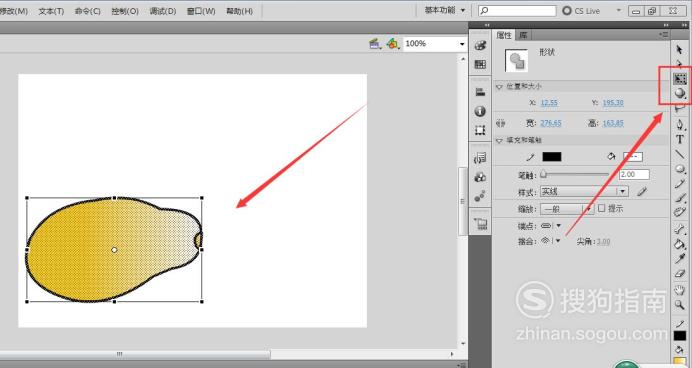Collapse the 填充和笔触 section
This screenshot has width=692, height=368.
point(499,140)
